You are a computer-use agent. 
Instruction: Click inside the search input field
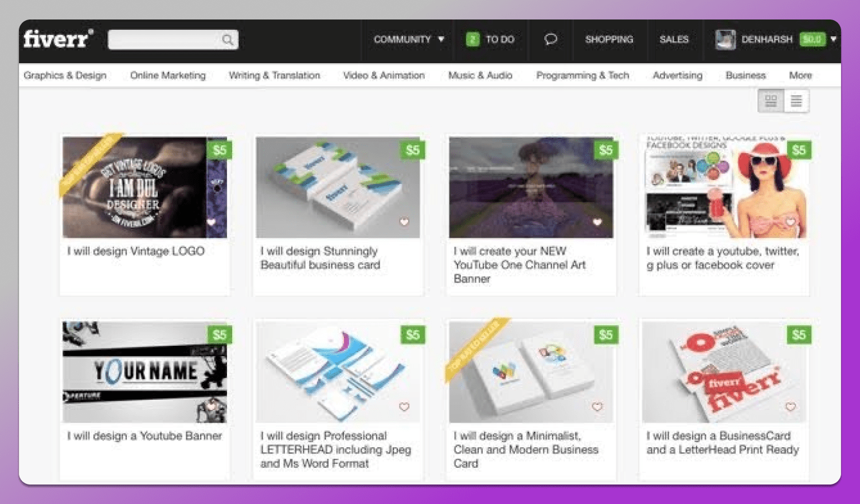coord(163,40)
